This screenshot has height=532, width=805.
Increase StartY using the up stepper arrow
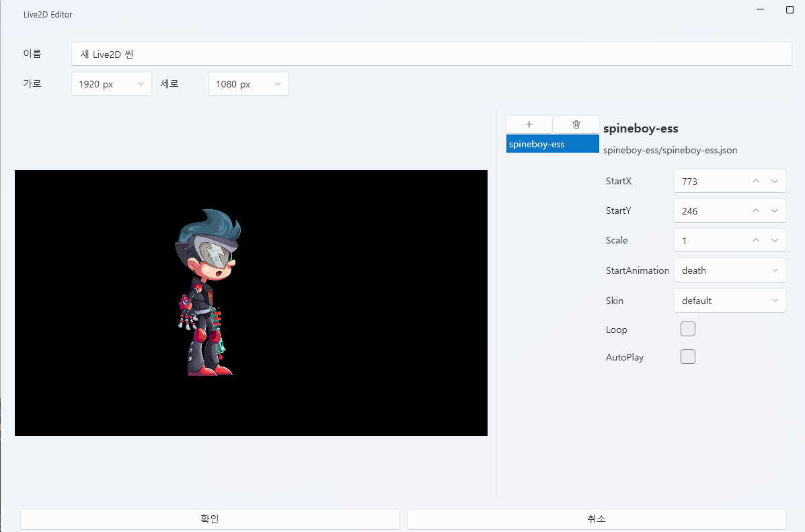point(755,210)
